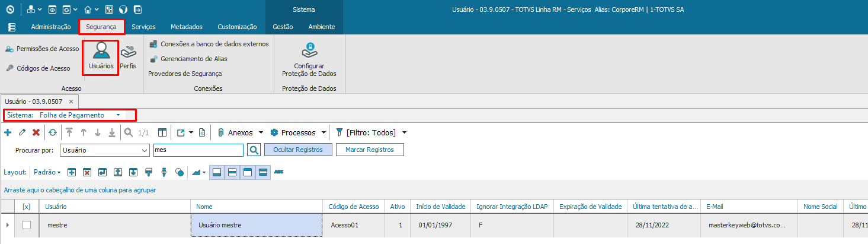868x244 pixels.
Task: Select the Acesso01 cell
Action: (x=354, y=225)
